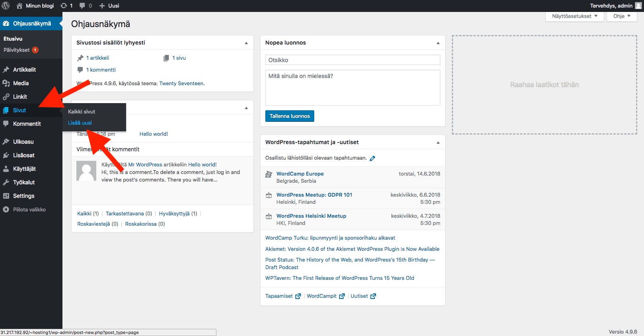Click the Helsinki Meetup calendar icon

(x=269, y=216)
